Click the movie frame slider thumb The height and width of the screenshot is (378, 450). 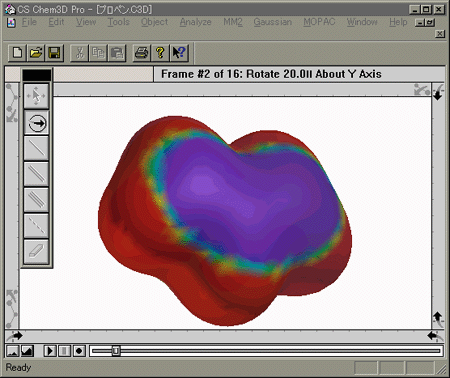pos(116,351)
